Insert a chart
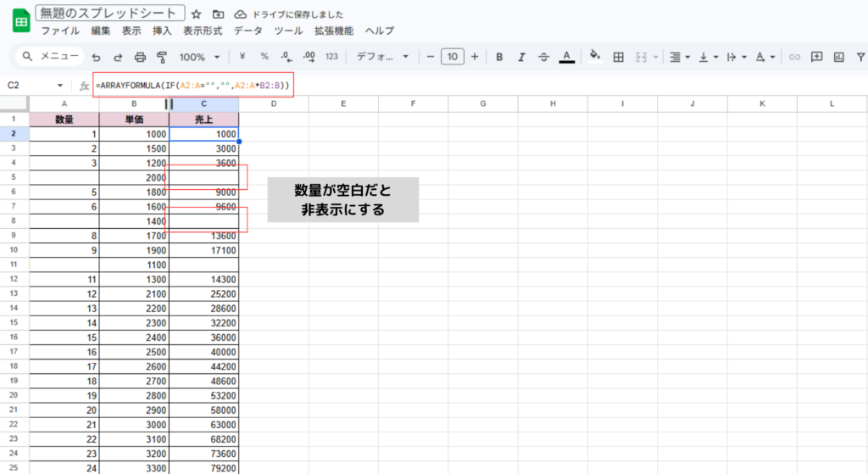 tap(838, 57)
